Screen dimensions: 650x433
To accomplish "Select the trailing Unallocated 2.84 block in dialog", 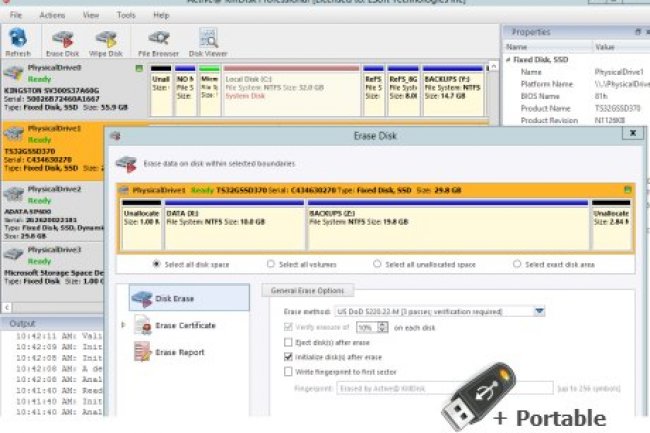I will [x=611, y=225].
